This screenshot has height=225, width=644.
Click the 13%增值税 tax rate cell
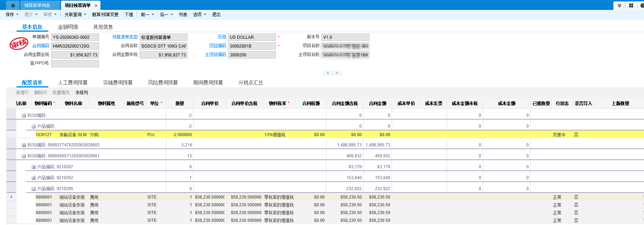tap(275, 135)
